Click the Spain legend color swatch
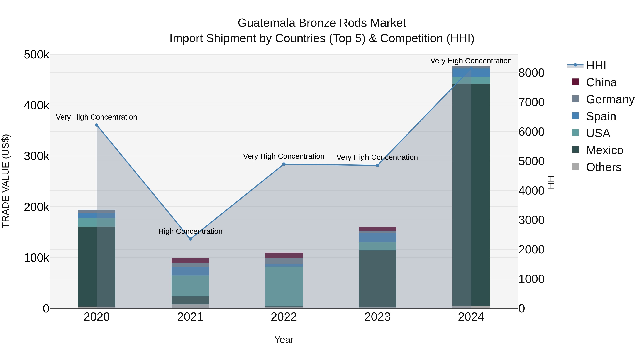Screen dimensions: 644x362 tap(575, 116)
